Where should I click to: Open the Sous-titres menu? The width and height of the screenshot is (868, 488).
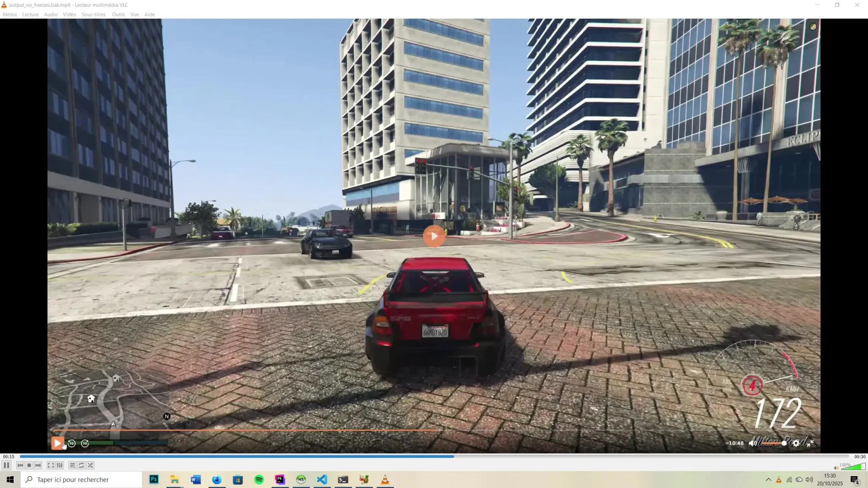click(93, 14)
